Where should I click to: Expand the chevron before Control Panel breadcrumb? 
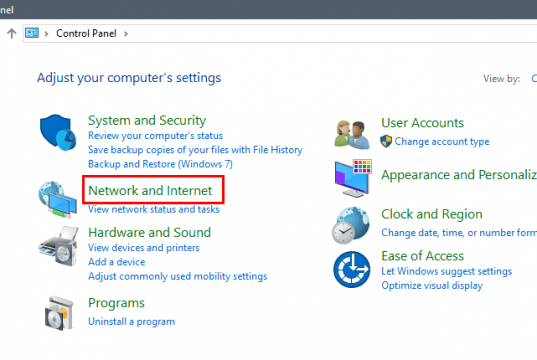click(46, 34)
